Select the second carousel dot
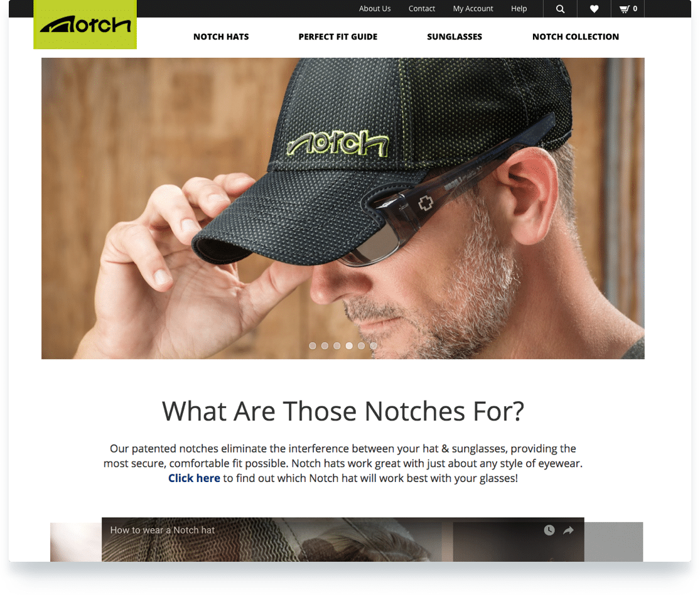 [325, 345]
